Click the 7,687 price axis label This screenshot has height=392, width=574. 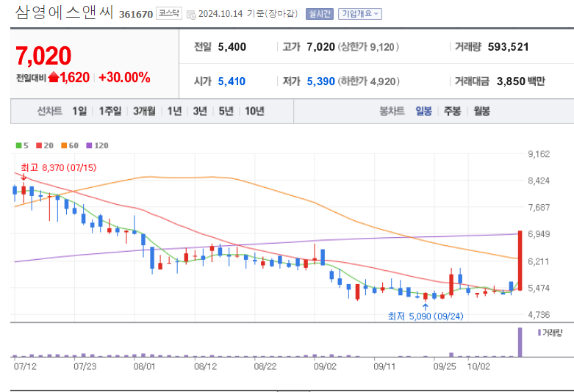tap(539, 207)
